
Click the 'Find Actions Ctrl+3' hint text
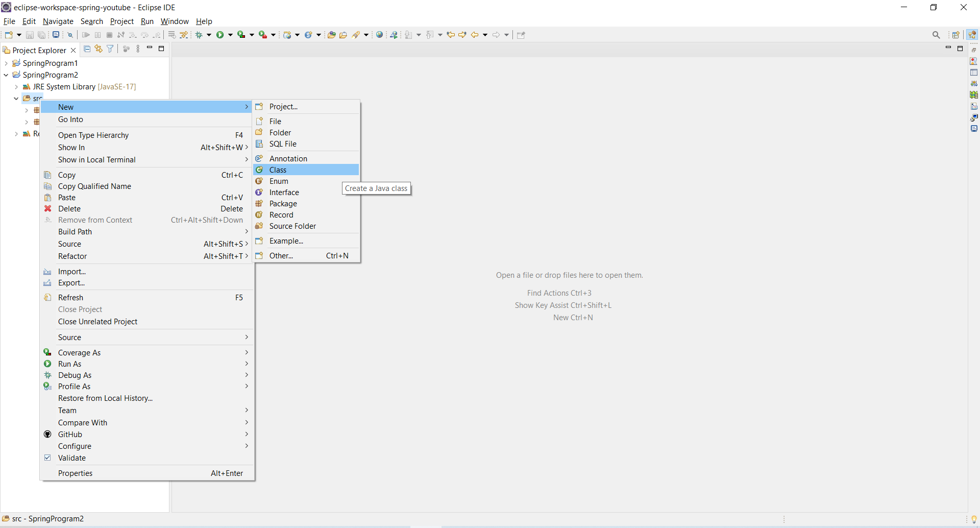point(559,293)
